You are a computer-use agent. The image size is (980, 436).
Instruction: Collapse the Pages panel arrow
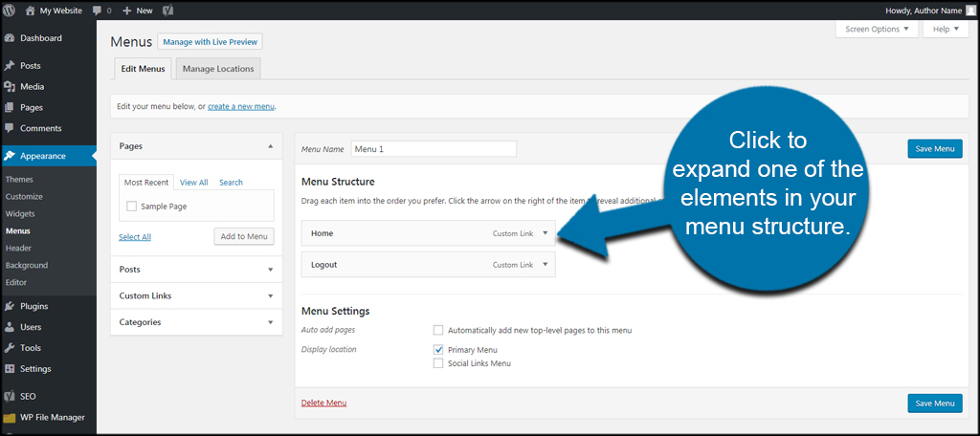(x=271, y=146)
